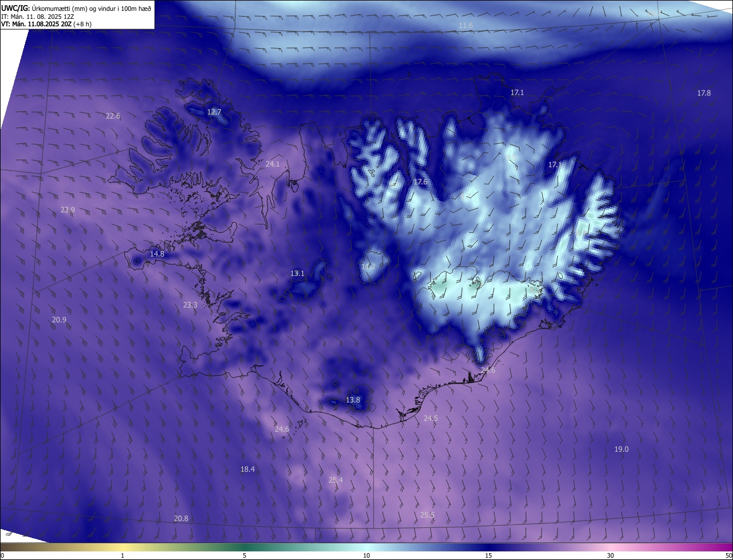Click the 17.6 value label
Image resolution: width=733 pixels, height=560 pixels.
pyautogui.click(x=420, y=182)
